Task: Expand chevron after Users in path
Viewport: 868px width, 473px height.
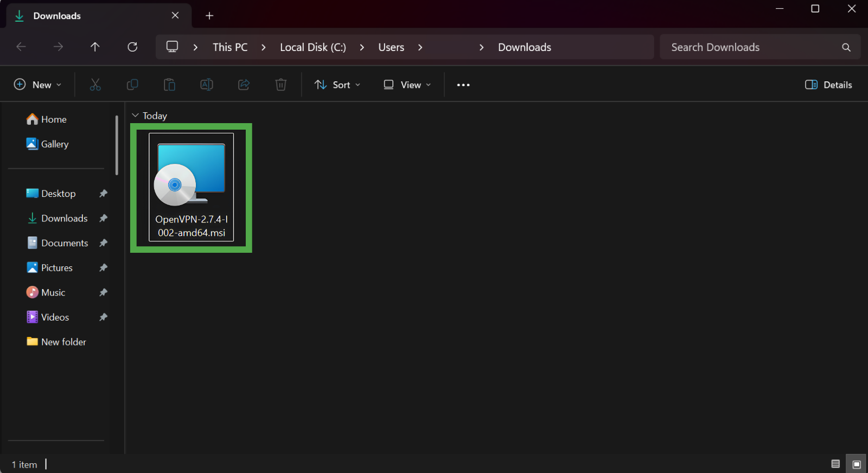Action: 420,47
